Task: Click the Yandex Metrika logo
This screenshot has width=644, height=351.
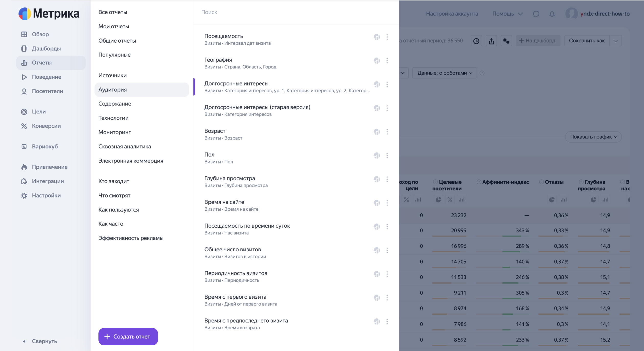Action: click(x=49, y=14)
